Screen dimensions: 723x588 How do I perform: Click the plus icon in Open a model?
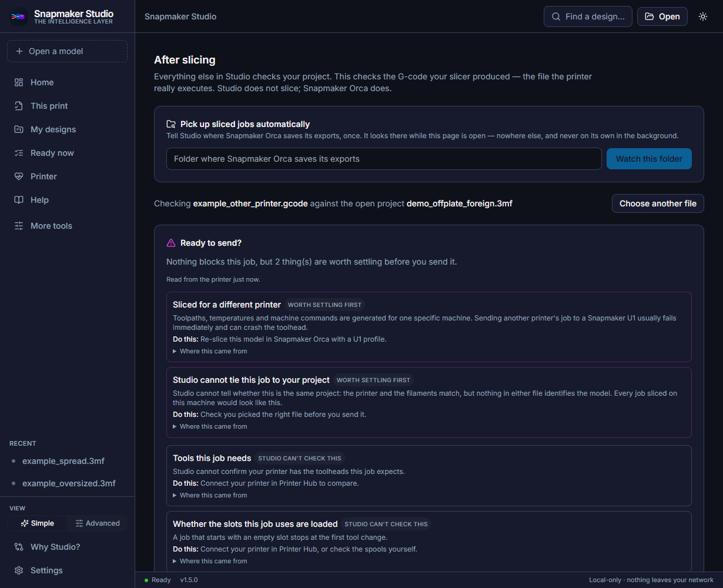click(x=19, y=51)
